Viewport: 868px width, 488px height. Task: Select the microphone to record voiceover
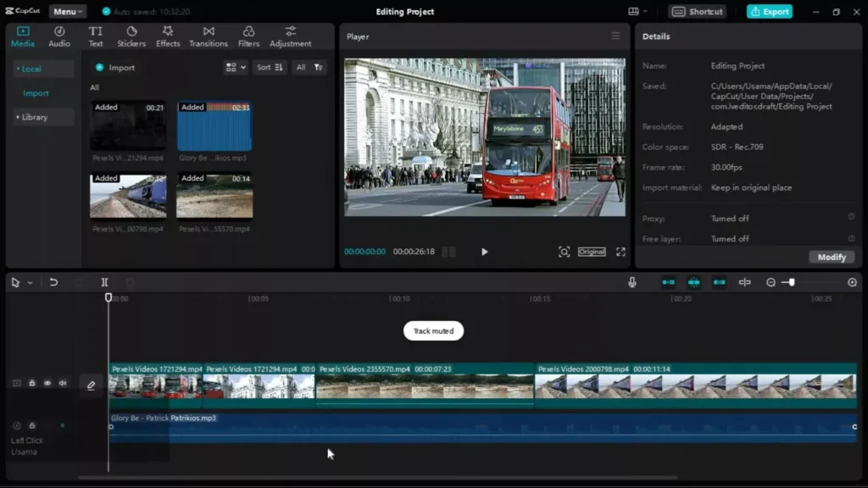pyautogui.click(x=632, y=280)
